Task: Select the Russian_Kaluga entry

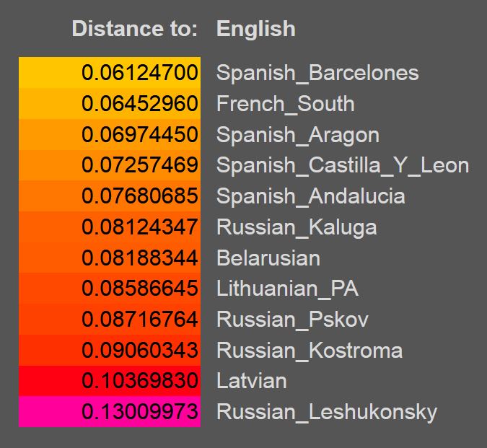Action: [297, 227]
